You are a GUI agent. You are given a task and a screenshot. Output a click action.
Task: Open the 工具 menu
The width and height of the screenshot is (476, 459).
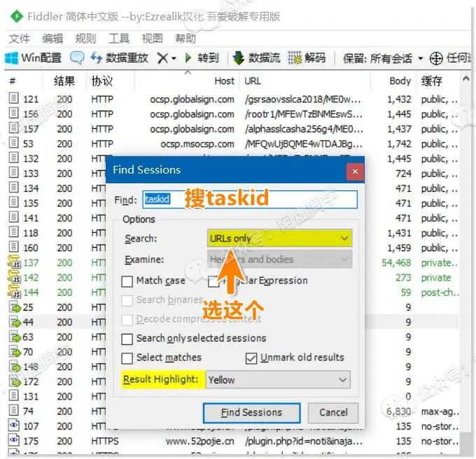(119, 38)
